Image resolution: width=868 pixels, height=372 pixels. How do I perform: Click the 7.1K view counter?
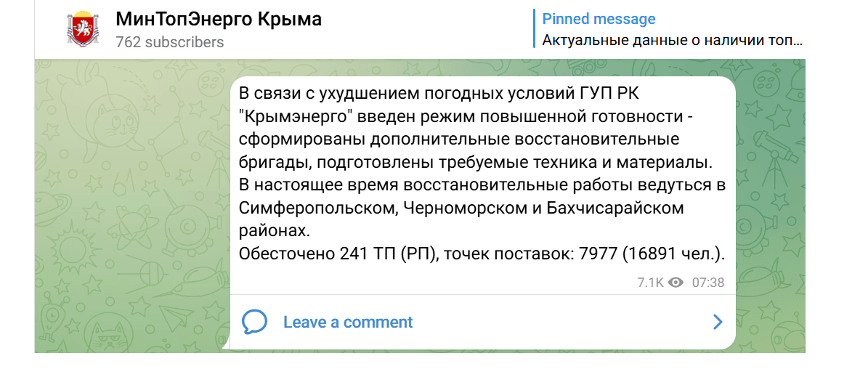[x=650, y=283]
